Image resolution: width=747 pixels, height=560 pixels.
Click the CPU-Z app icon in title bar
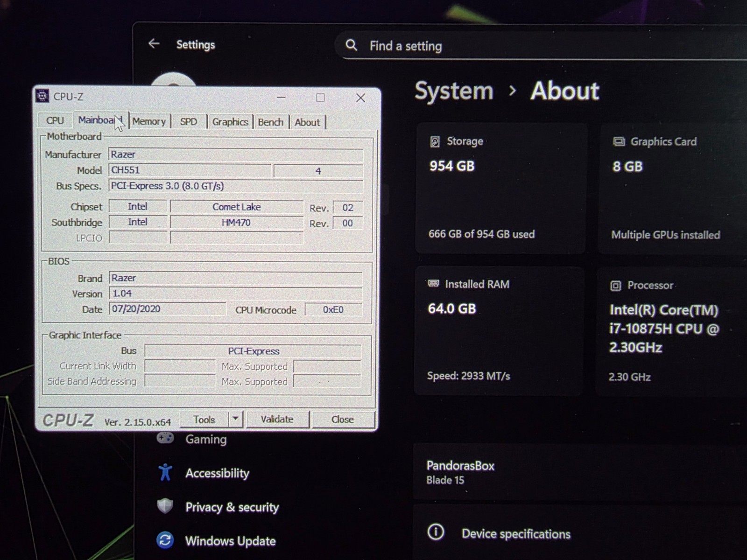[x=42, y=96]
